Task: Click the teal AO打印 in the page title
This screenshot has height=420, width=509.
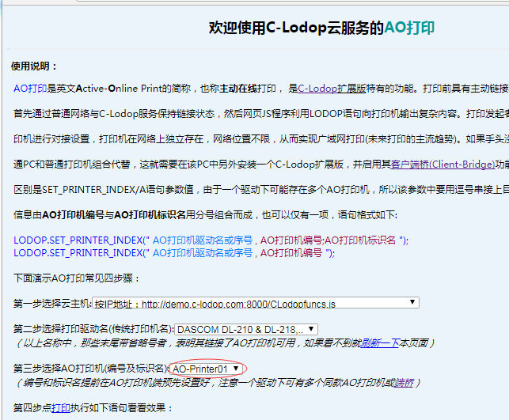Action: click(408, 28)
